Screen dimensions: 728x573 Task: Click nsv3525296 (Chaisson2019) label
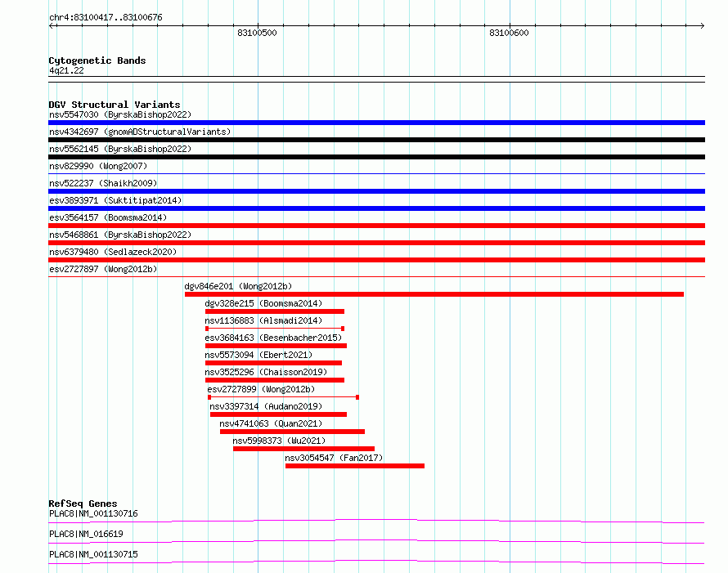coord(266,372)
